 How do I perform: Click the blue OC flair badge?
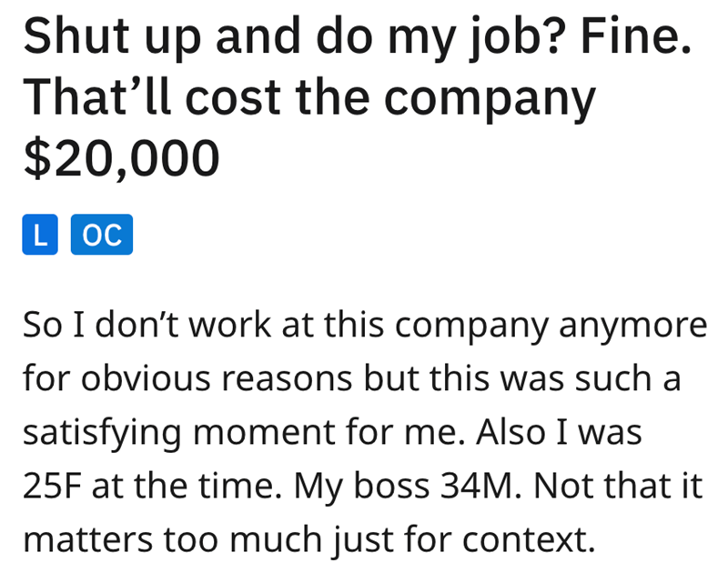point(101,235)
